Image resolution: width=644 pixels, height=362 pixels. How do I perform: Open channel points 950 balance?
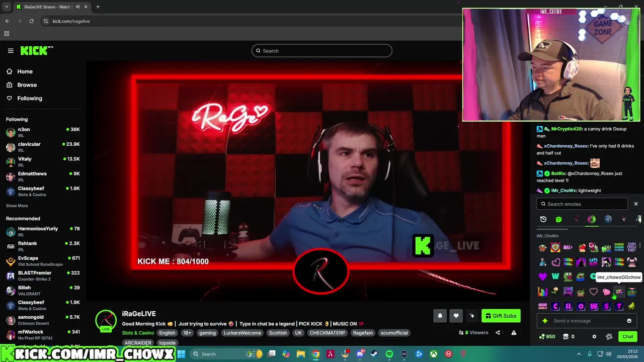click(x=547, y=336)
